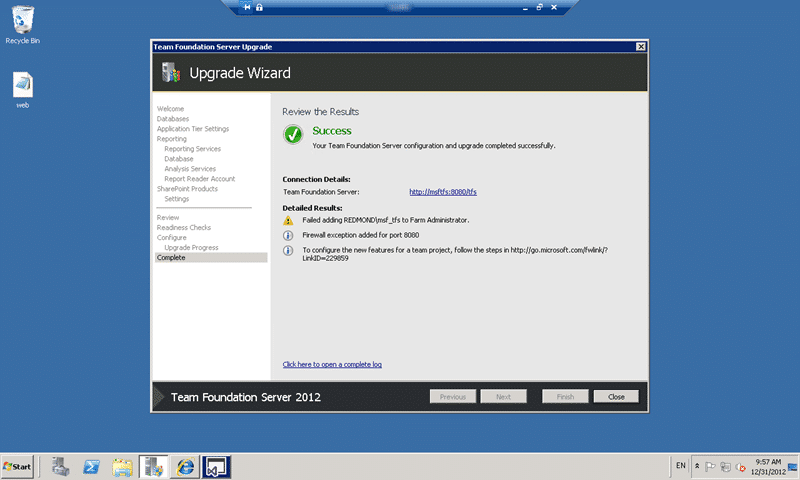Viewport: 800px width, 480px height.
Task: Select SharePoint Products step
Action: [x=187, y=189]
